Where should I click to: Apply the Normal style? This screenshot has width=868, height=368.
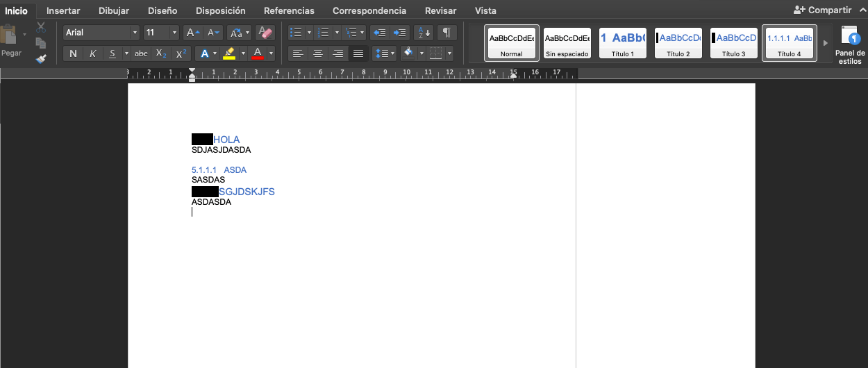[x=512, y=43]
